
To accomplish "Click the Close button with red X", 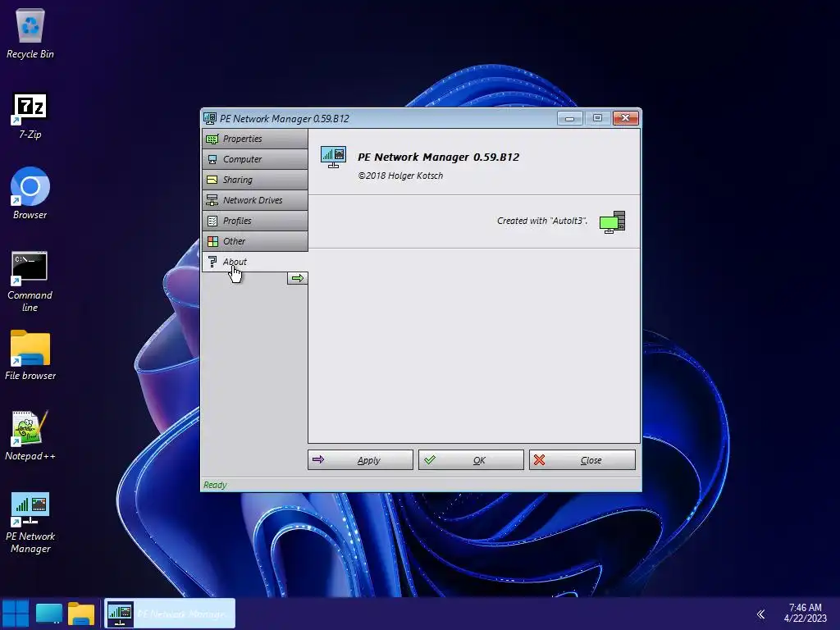I will pos(582,460).
